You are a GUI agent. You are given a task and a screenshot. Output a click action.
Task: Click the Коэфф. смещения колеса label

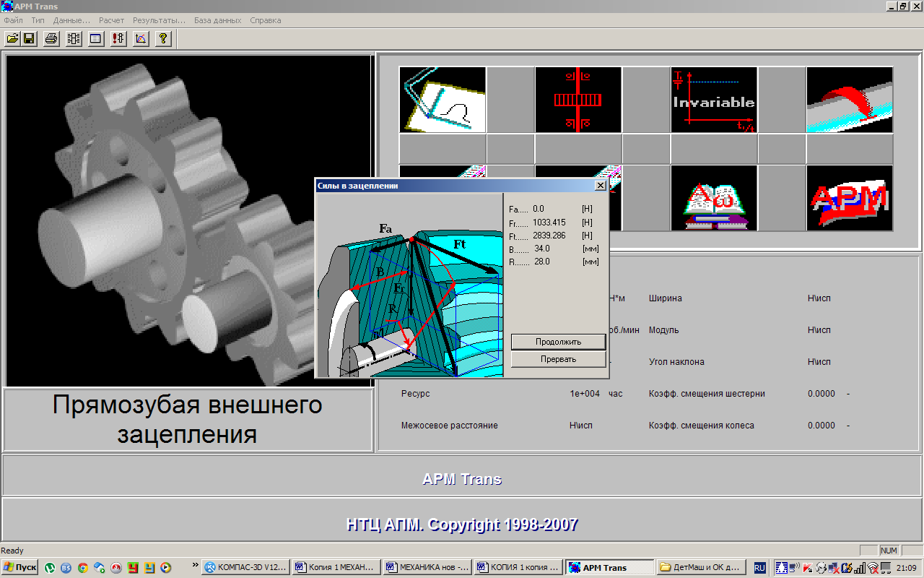coord(702,426)
